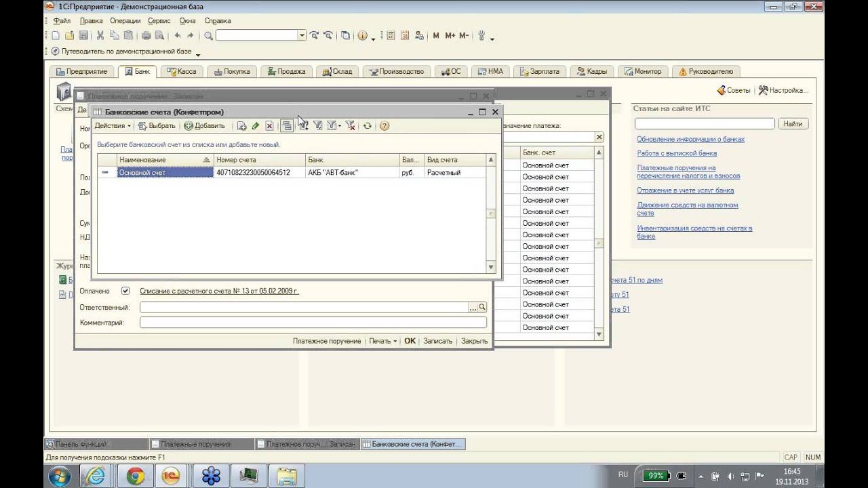The image size is (868, 488).
Task: Click the Путеводитель по демонстрационной базе button
Action: [121, 52]
